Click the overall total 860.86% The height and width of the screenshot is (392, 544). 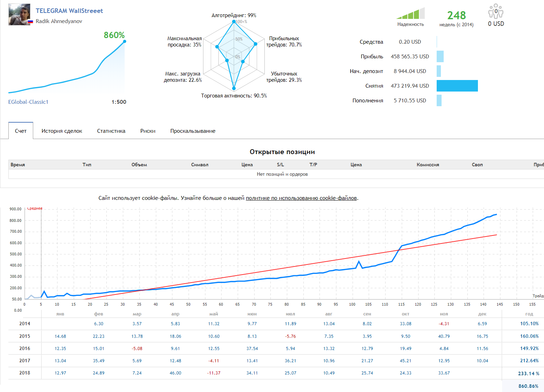pyautogui.click(x=528, y=386)
